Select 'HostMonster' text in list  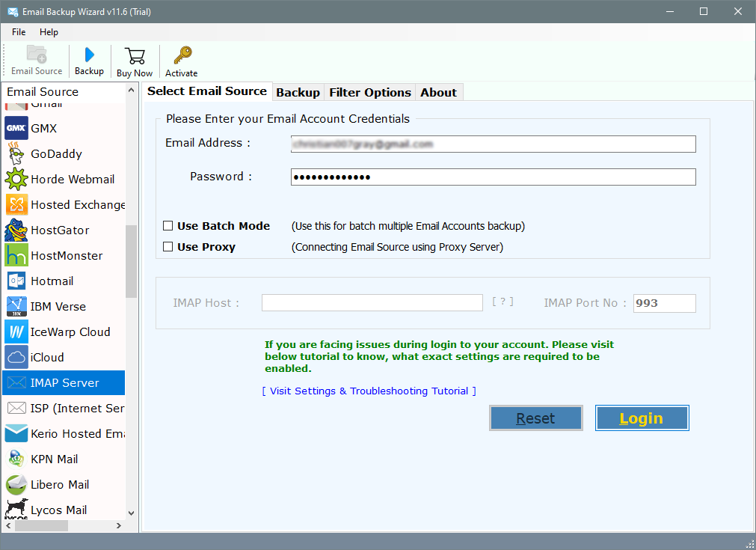click(x=67, y=255)
